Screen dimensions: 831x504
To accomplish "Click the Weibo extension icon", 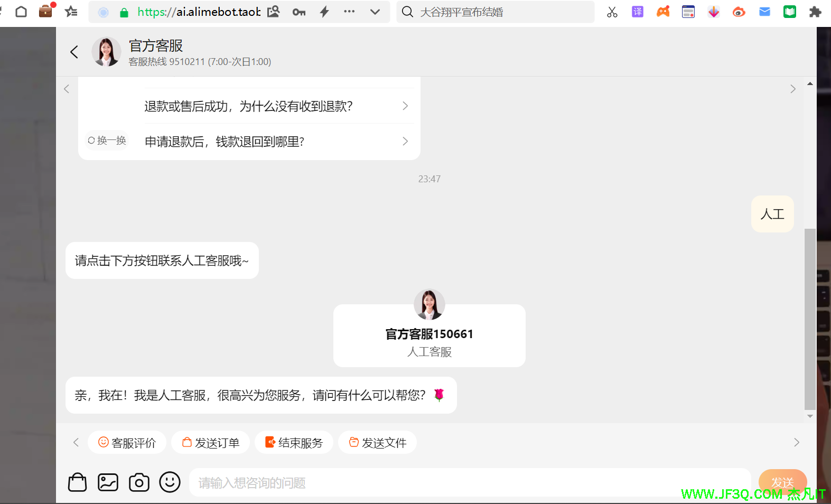I will [x=739, y=12].
